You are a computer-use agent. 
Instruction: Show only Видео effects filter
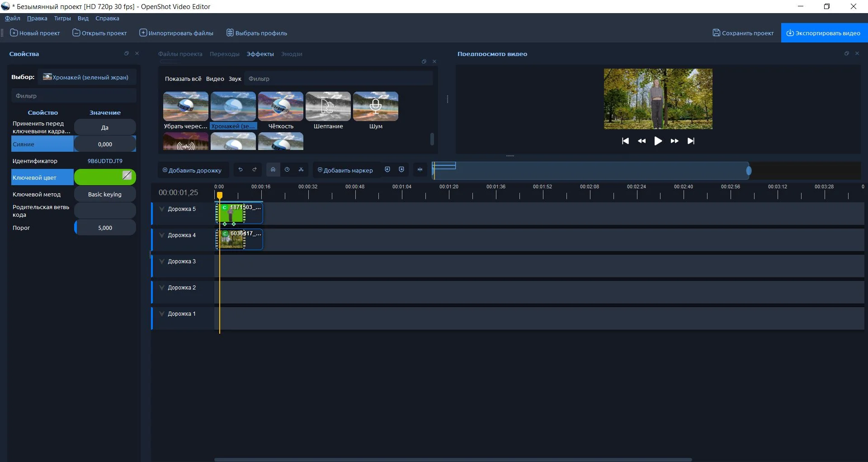pos(215,79)
